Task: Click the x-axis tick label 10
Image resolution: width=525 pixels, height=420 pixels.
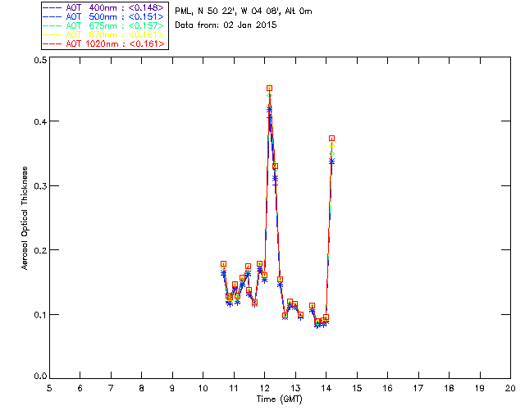Action: (x=203, y=388)
